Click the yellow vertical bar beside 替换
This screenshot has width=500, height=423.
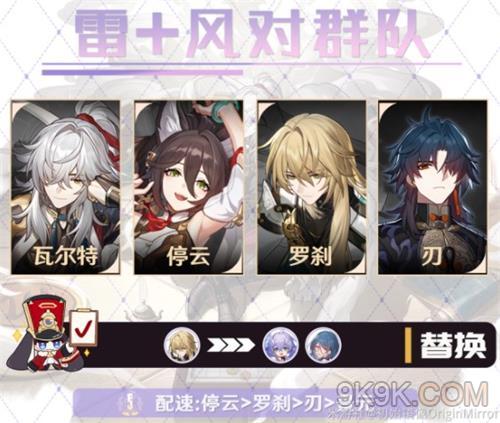[408, 345]
